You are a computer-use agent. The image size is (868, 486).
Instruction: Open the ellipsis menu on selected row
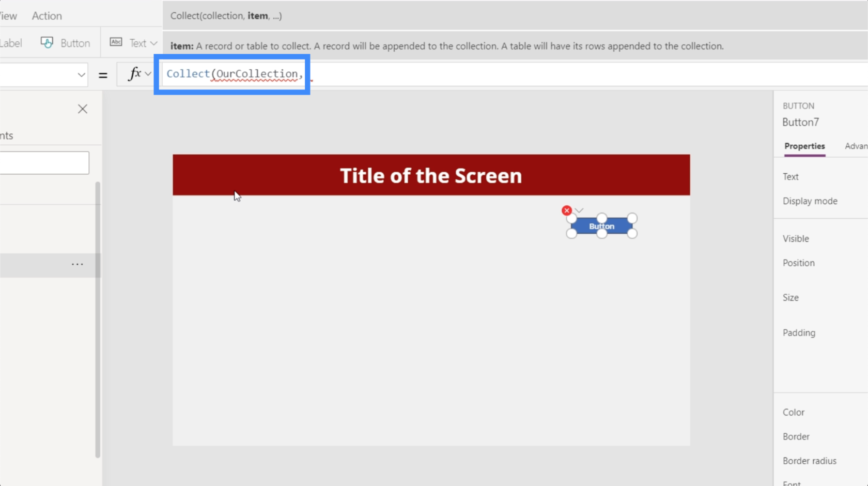click(78, 265)
